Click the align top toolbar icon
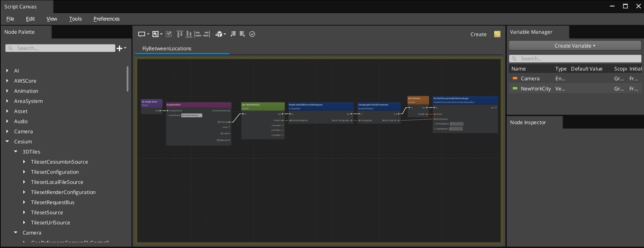 tap(180, 34)
